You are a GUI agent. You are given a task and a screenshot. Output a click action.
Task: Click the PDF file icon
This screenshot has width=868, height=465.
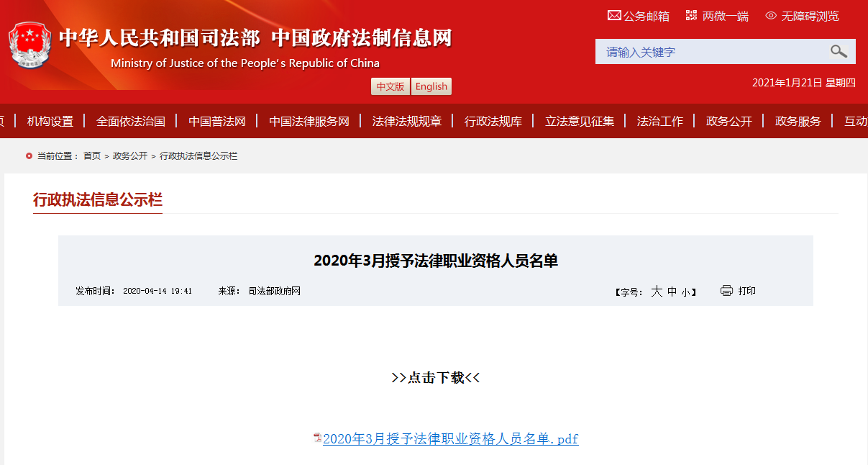(x=317, y=438)
